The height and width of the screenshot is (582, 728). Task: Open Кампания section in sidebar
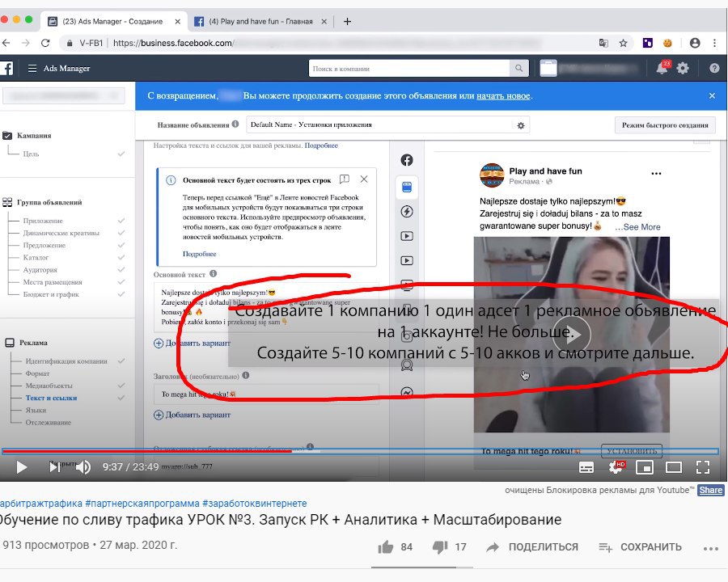pos(34,136)
